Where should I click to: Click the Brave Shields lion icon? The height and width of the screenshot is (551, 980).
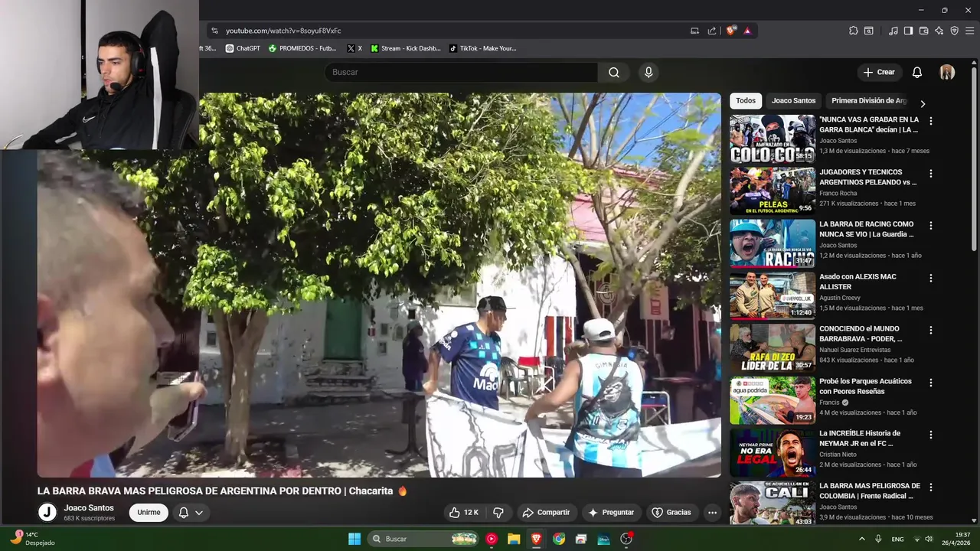(731, 31)
